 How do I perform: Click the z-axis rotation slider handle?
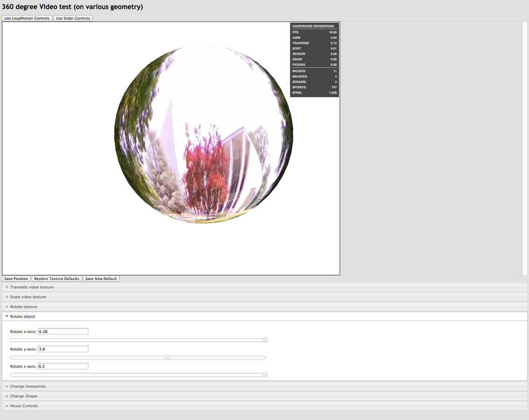265,375
